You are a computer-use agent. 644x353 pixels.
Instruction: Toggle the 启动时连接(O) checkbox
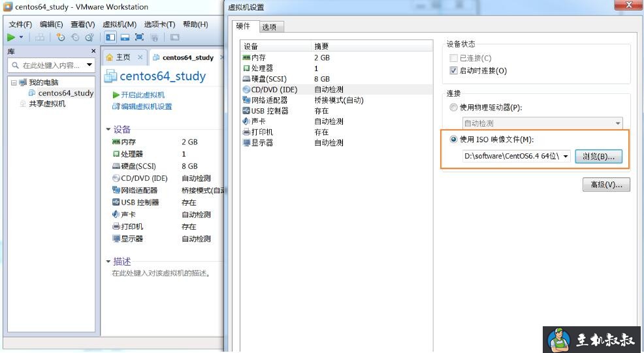(x=453, y=70)
